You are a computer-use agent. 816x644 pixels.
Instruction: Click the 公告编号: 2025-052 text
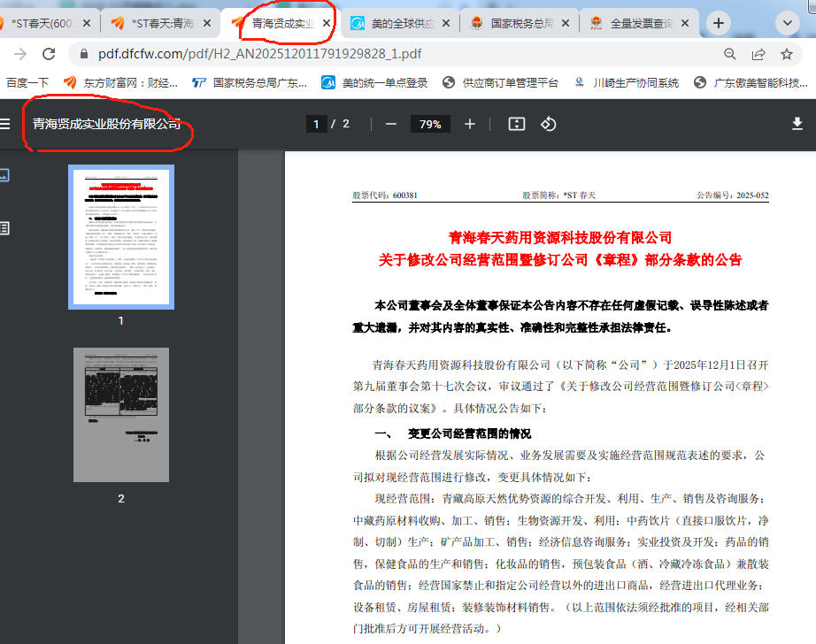click(733, 195)
